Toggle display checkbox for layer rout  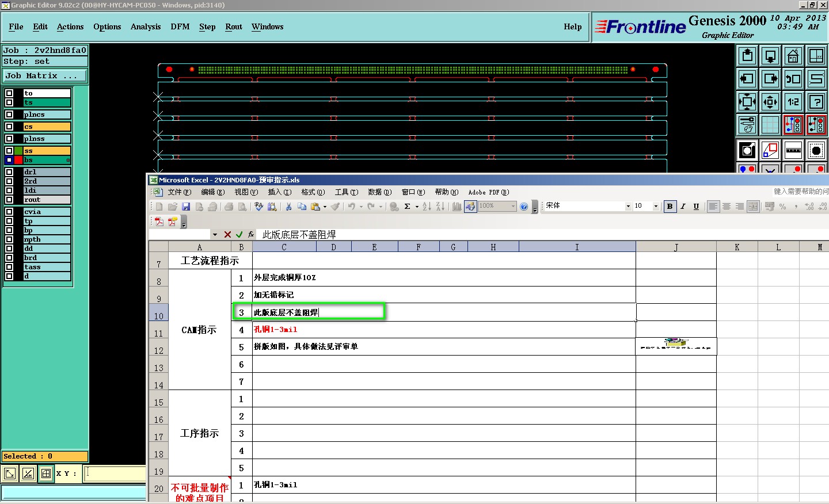click(9, 200)
